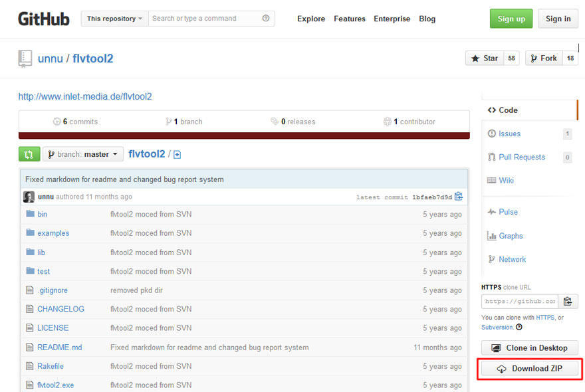This screenshot has width=585, height=392.
Task: Click the help icon next to Subversion
Action: [x=519, y=327]
